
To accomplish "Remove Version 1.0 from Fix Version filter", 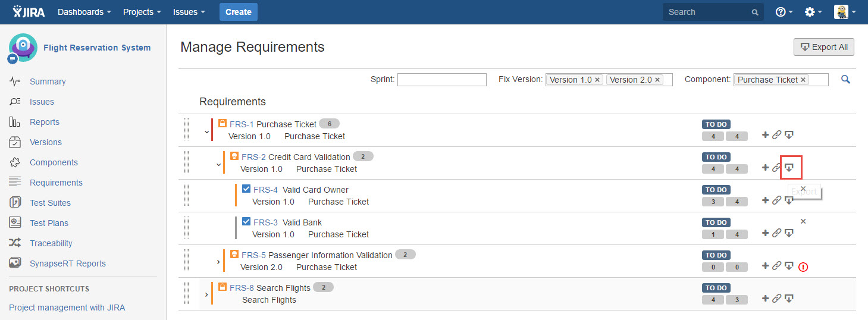I will point(598,80).
